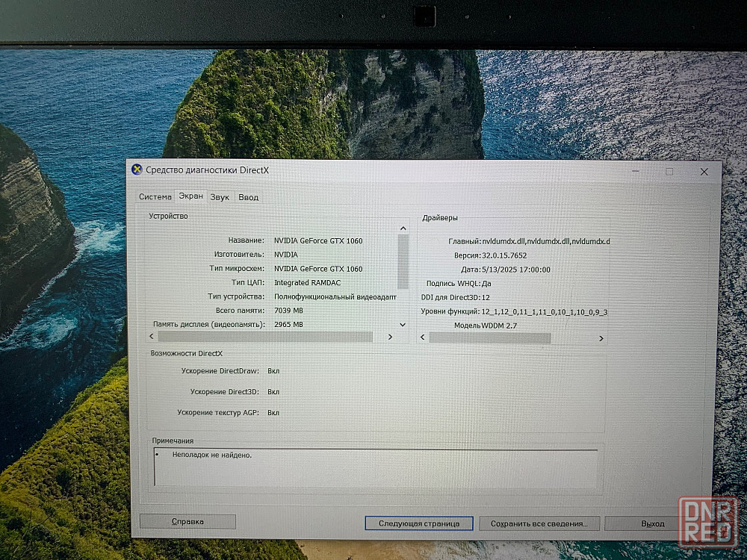The image size is (747, 560).
Task: Click the Ускорение текстур AGP label
Action: pyautogui.click(x=218, y=413)
